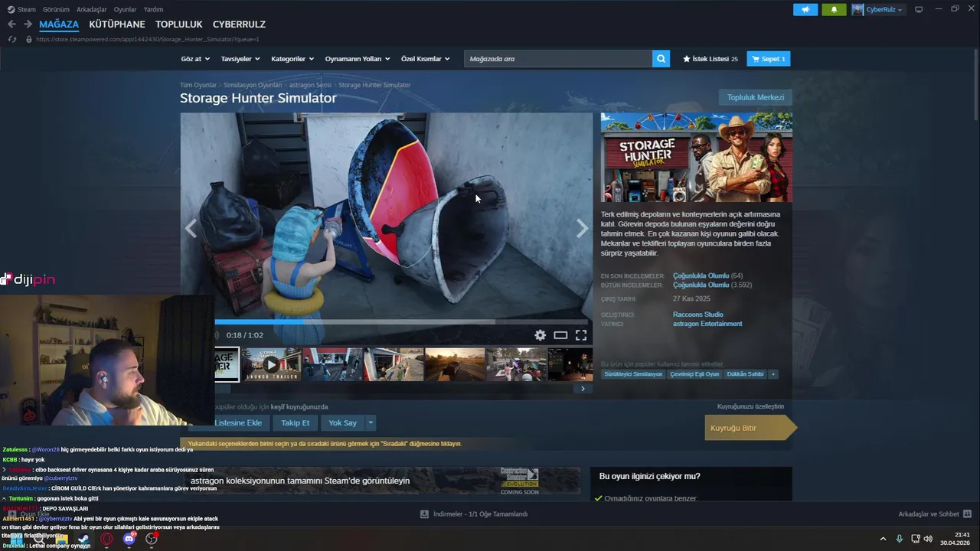This screenshot has height=551, width=980.
Task: Open the Raccoons Studio developer link
Action: (697, 315)
